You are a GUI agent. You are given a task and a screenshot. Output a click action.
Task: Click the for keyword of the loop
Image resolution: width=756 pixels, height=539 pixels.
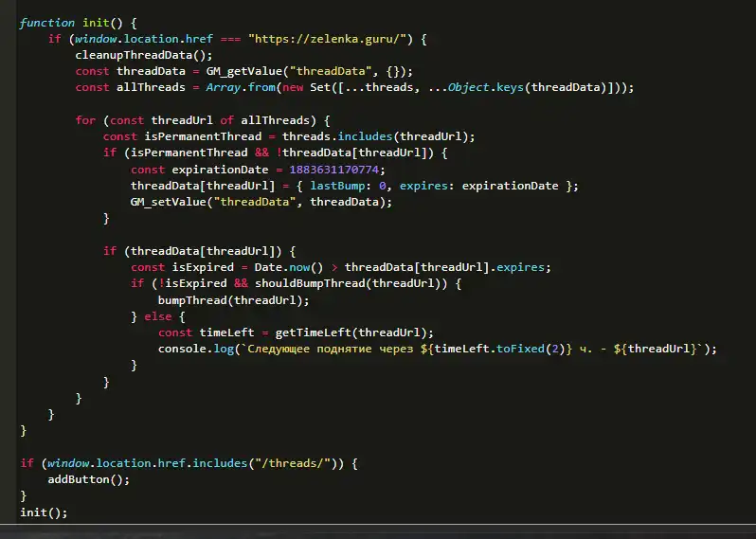pos(85,119)
